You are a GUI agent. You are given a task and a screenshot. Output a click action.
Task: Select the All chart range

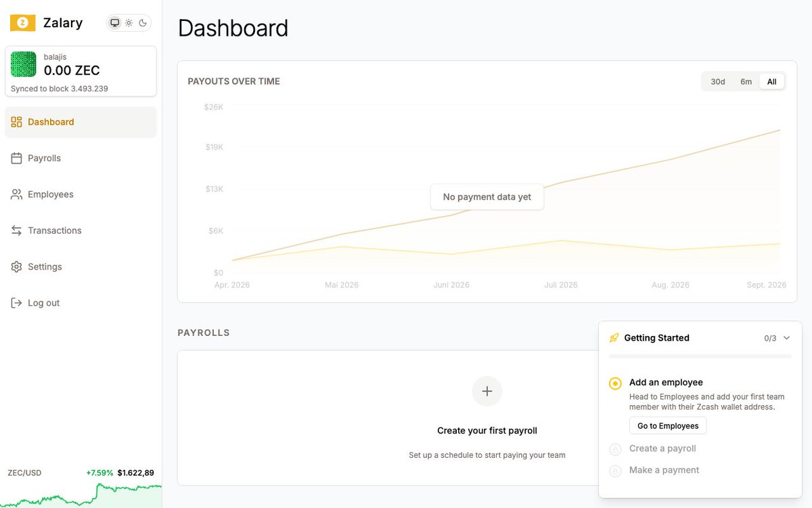click(772, 81)
